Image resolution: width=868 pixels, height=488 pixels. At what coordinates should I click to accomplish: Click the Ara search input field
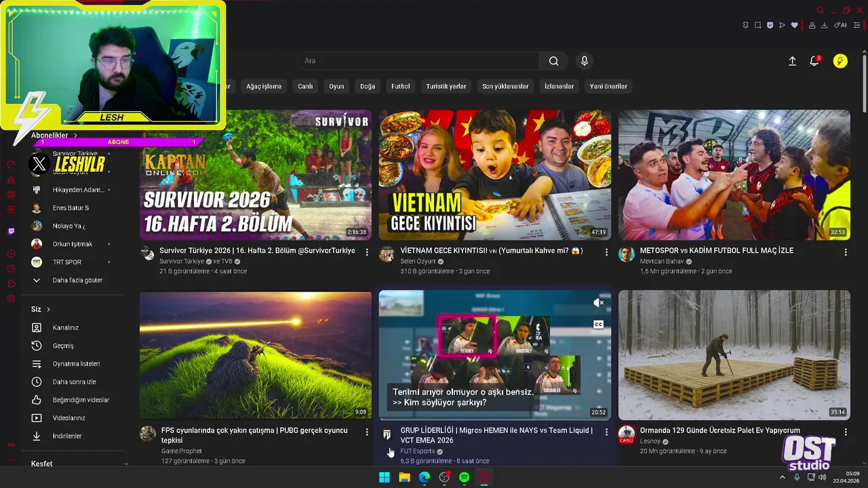pos(418,61)
